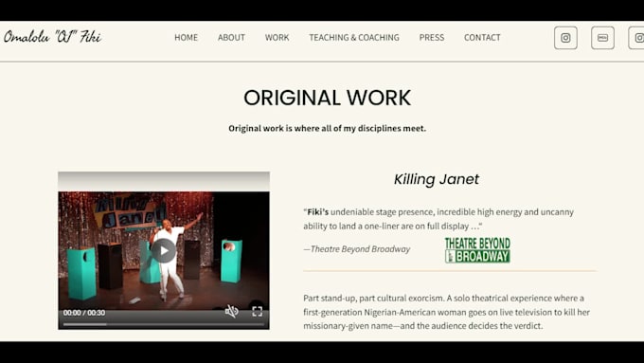Enter fullscreen mode on the video
Screen dimensions: 644x363
pyautogui.click(x=257, y=312)
